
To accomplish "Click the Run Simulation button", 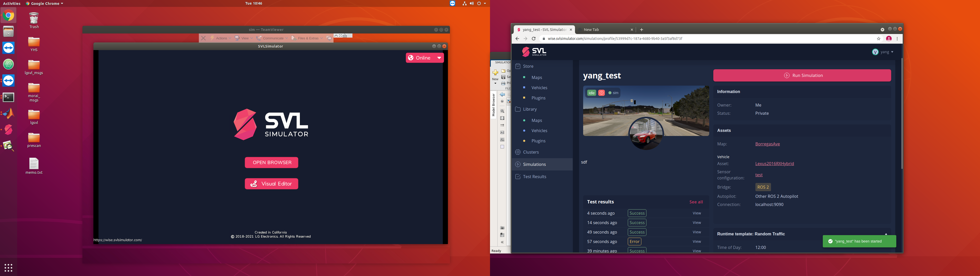I will [802, 75].
